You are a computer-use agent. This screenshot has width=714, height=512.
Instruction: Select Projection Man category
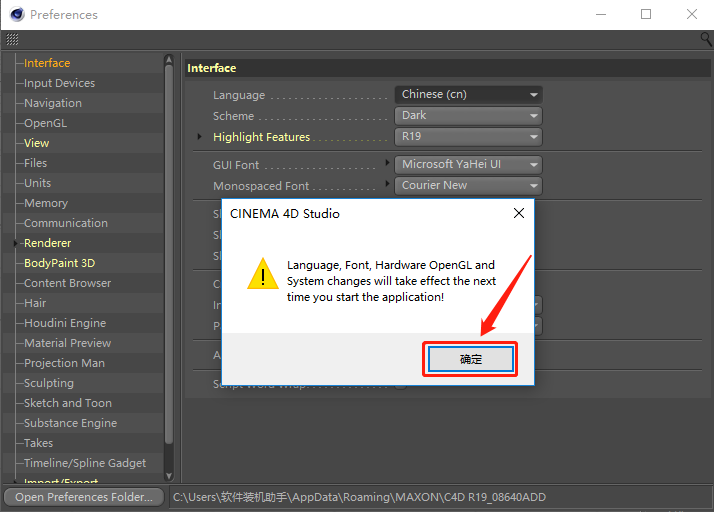(x=64, y=363)
